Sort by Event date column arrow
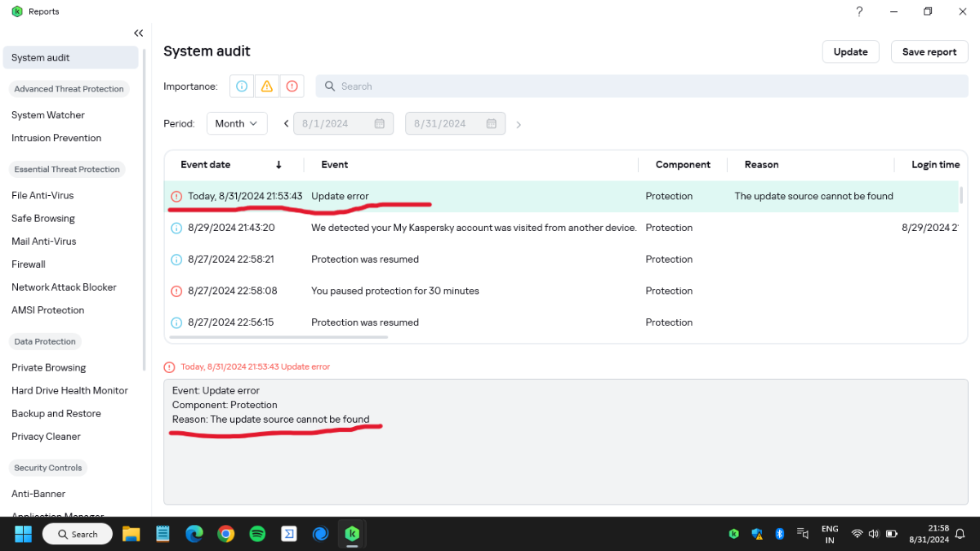This screenshot has height=551, width=980. click(x=278, y=165)
